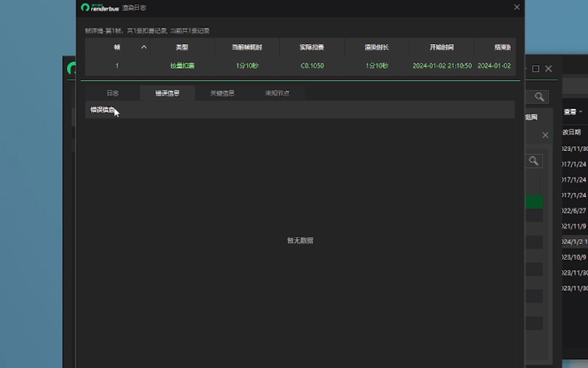
Task: Click the 开始时间 column header
Action: point(442,47)
